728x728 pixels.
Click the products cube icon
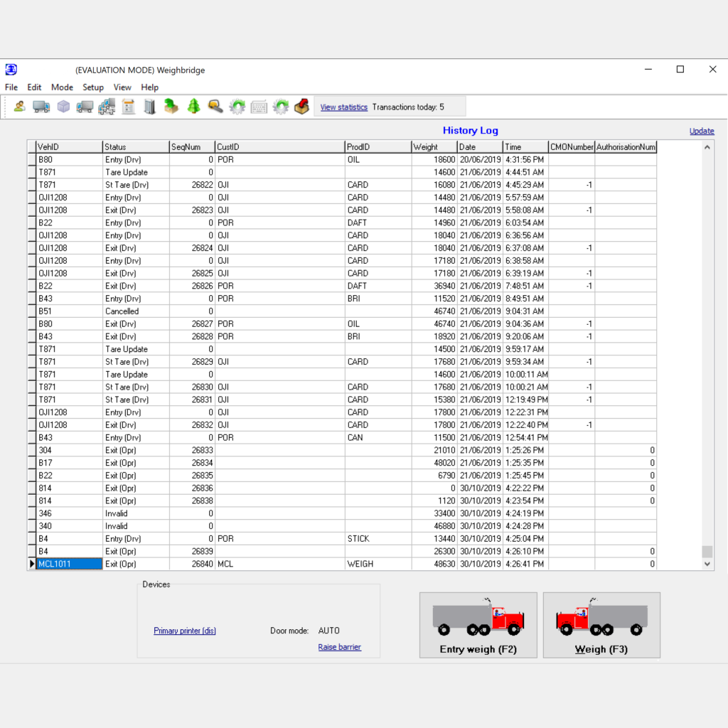[63, 106]
